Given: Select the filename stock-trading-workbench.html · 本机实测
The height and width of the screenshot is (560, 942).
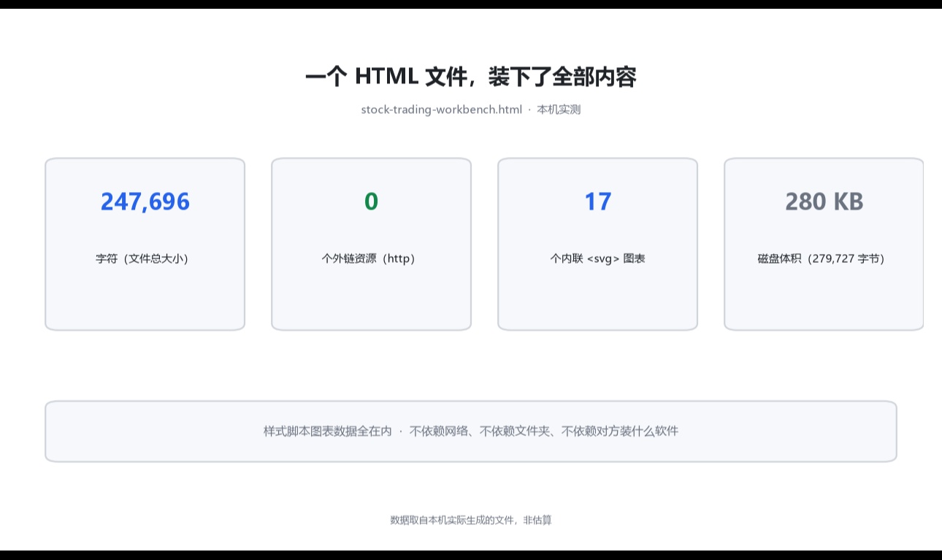Looking at the screenshot, I should (x=471, y=110).
